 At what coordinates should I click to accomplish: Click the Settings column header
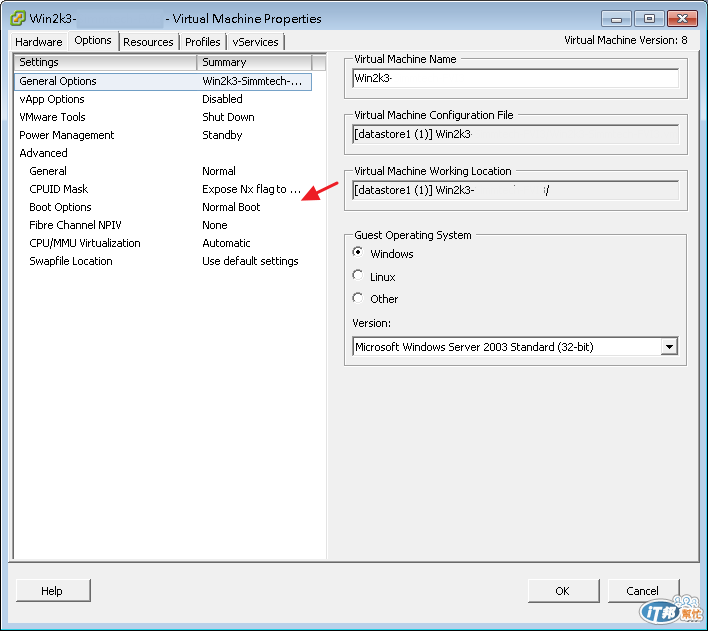(x=106, y=62)
